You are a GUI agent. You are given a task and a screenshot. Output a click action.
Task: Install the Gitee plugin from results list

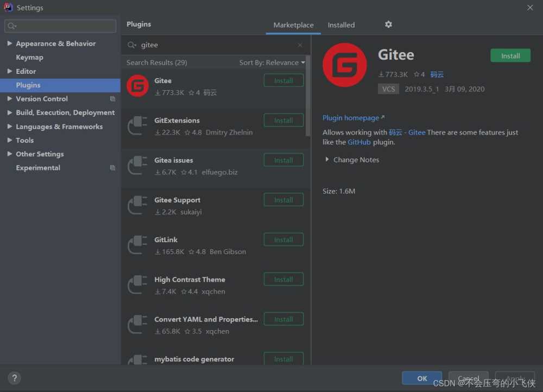[x=283, y=81]
